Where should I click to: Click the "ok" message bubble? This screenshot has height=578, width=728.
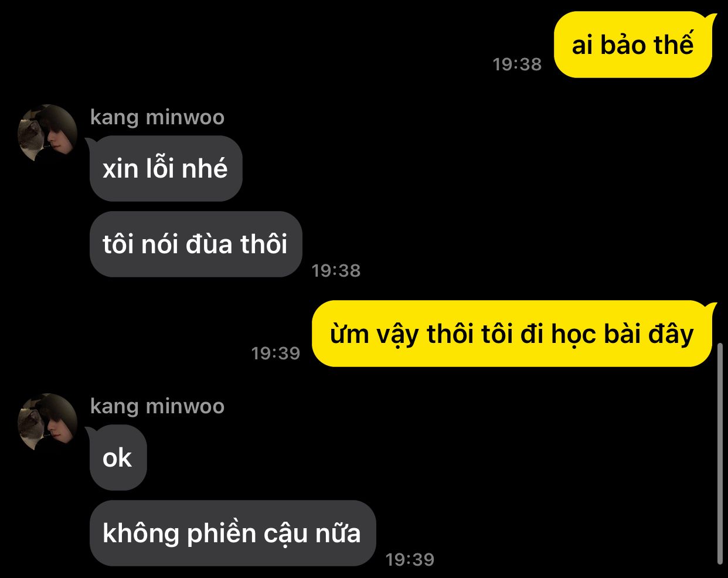tap(117, 458)
